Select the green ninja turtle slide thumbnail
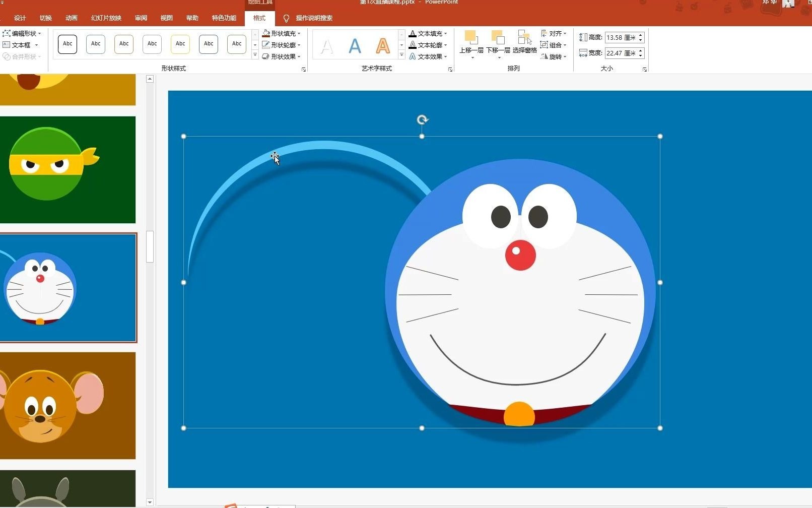Image resolution: width=812 pixels, height=508 pixels. pos(67,170)
